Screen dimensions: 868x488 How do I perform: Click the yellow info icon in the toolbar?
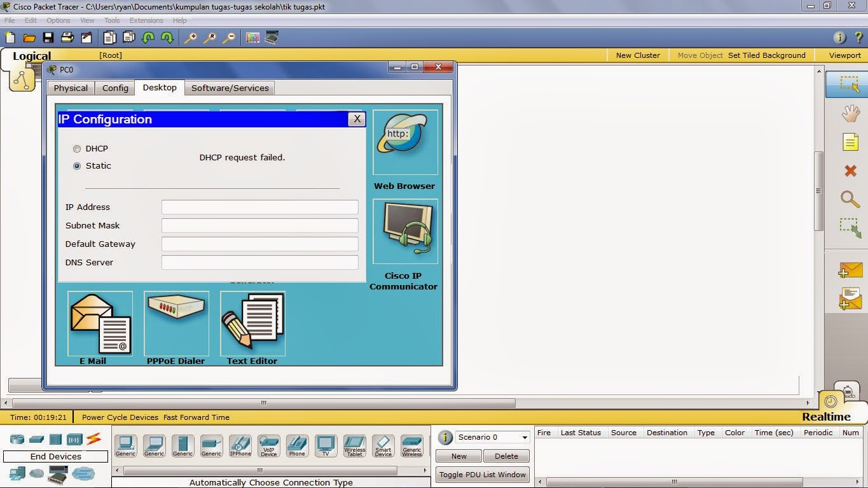[839, 38]
